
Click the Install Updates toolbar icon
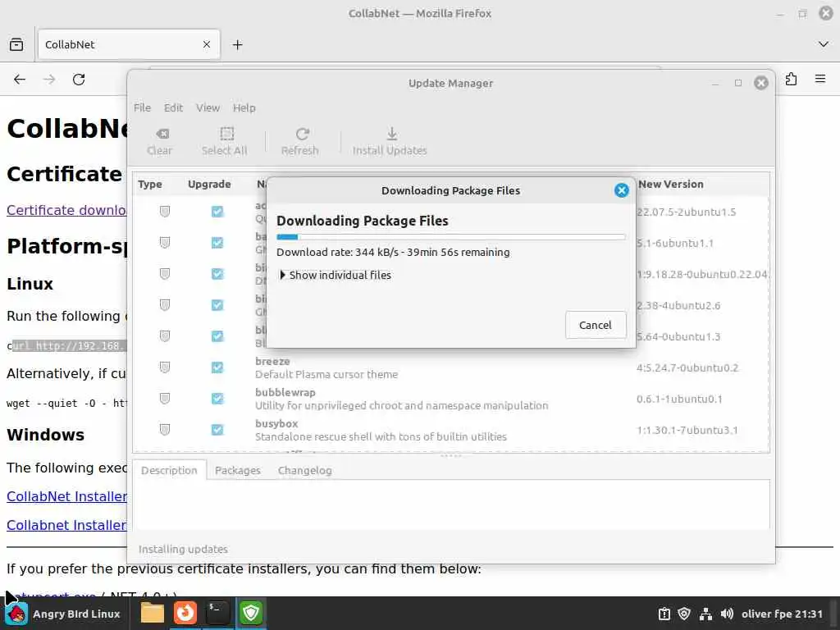(x=390, y=141)
